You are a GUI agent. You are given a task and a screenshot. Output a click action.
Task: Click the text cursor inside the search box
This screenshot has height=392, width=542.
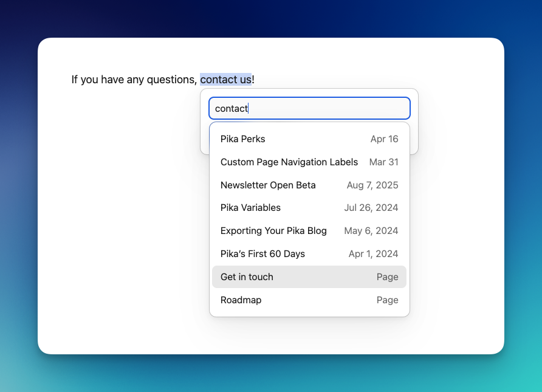click(x=250, y=108)
